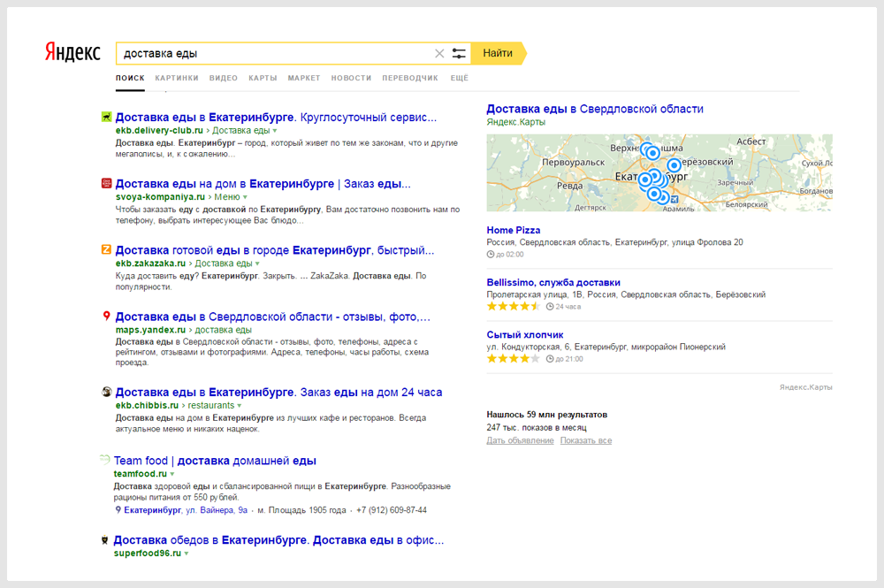Click the Найти search button
Viewport: 884px width, 588px height.
click(x=499, y=54)
